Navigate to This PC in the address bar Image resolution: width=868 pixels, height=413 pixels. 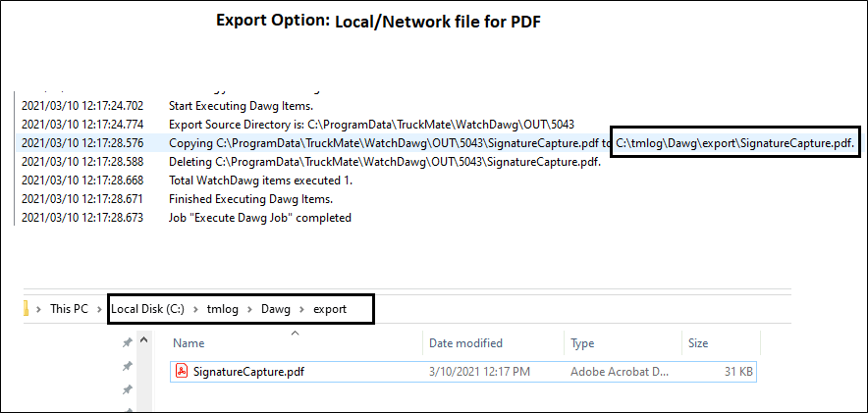tap(68, 309)
